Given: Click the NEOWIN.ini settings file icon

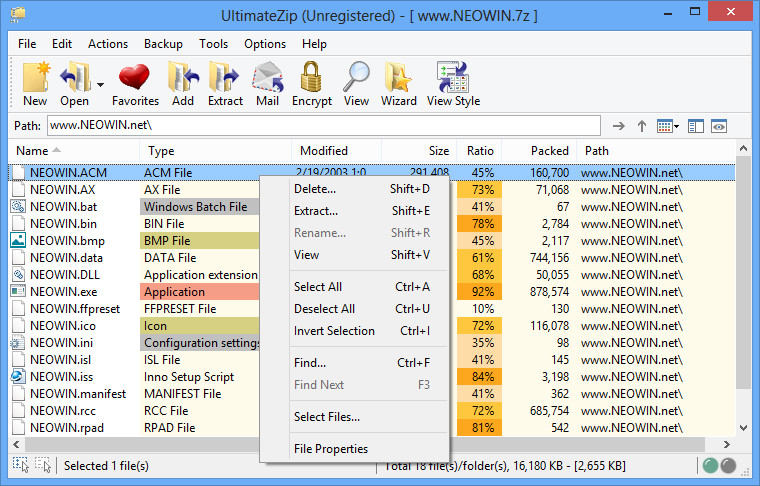Looking at the screenshot, I should [18, 343].
